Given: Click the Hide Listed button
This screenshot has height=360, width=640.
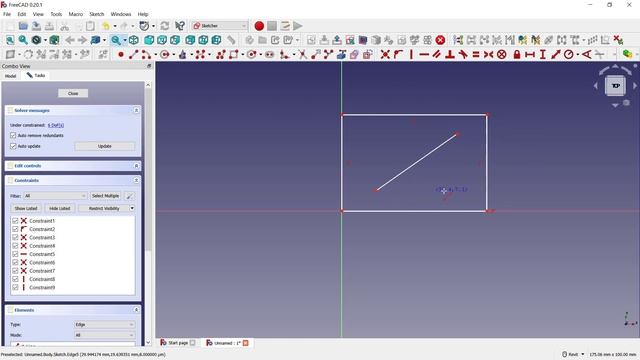Looking at the screenshot, I should [60, 208].
